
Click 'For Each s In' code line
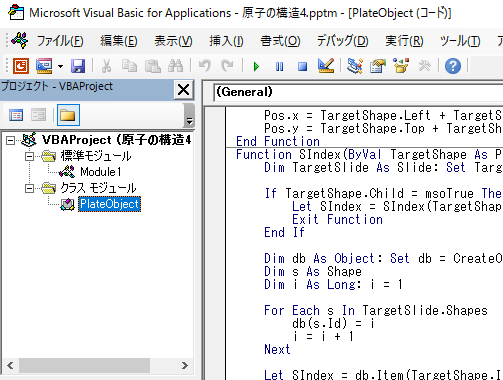click(x=376, y=310)
